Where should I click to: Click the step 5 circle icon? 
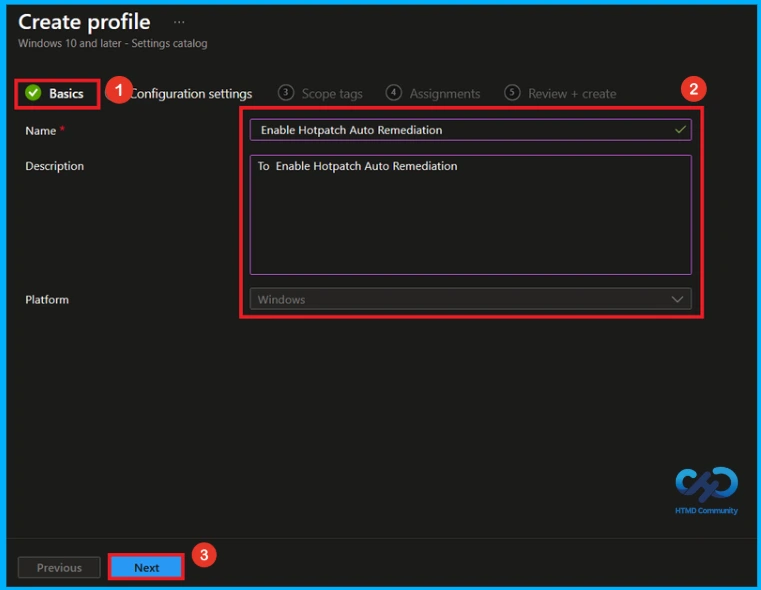tap(512, 92)
